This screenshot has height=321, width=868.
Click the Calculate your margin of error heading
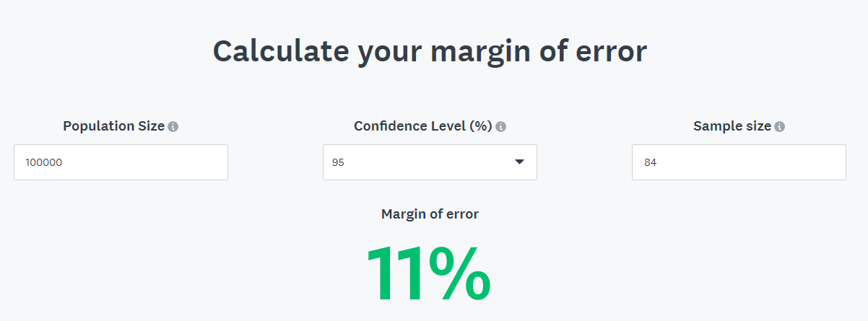pyautogui.click(x=430, y=52)
